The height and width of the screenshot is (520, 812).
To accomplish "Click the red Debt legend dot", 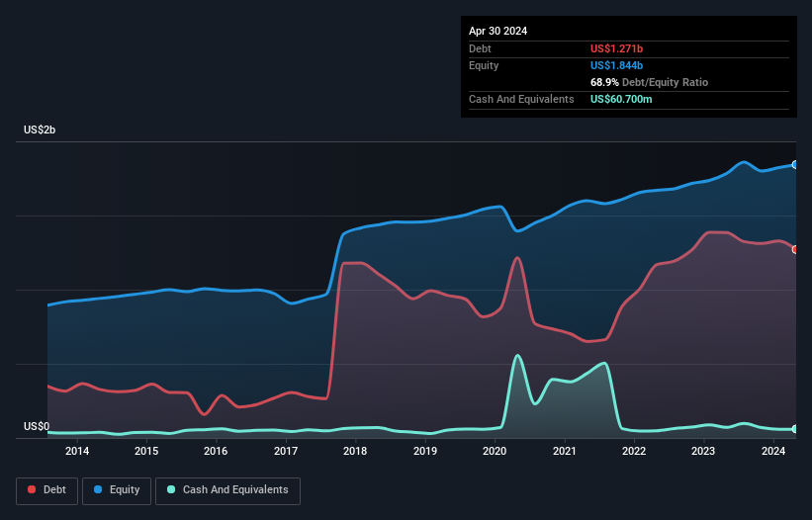I will coord(32,489).
